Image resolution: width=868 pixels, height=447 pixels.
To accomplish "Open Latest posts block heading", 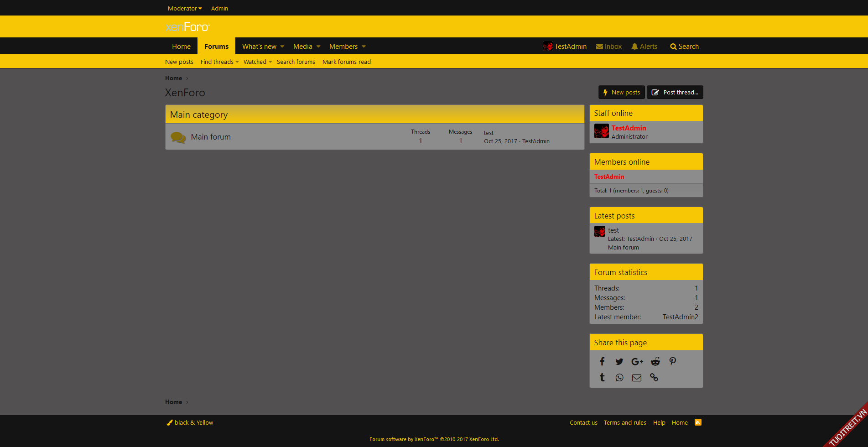I will [614, 216].
